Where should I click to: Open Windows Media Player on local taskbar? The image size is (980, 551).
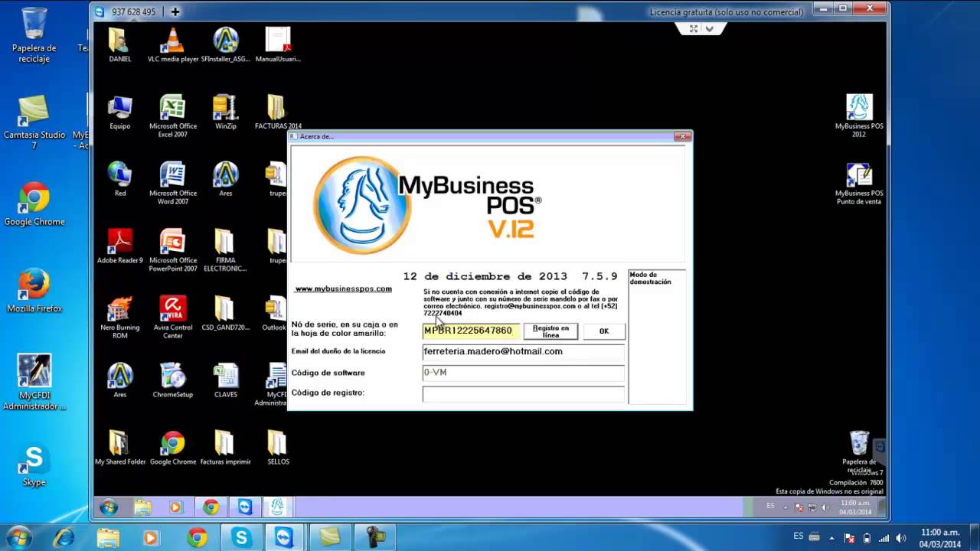[151, 537]
